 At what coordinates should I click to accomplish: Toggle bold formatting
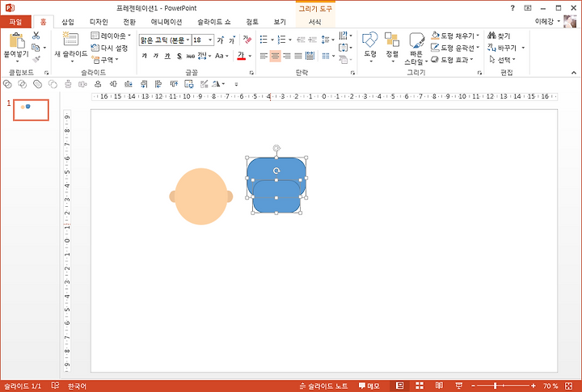[145, 56]
